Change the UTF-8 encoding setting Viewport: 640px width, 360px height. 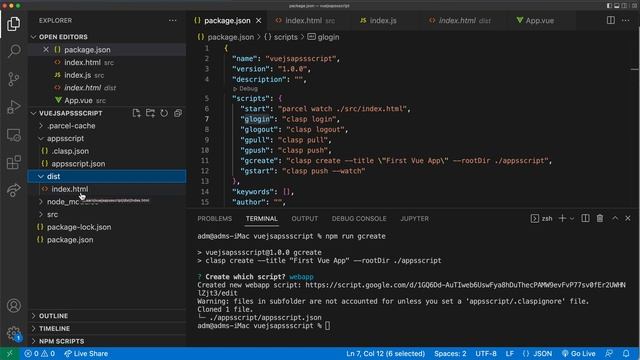pyautogui.click(x=486, y=353)
